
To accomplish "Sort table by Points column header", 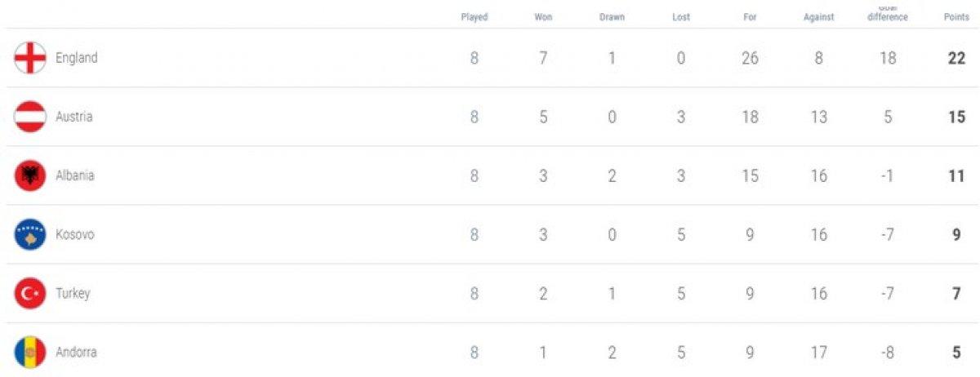I will tap(956, 17).
